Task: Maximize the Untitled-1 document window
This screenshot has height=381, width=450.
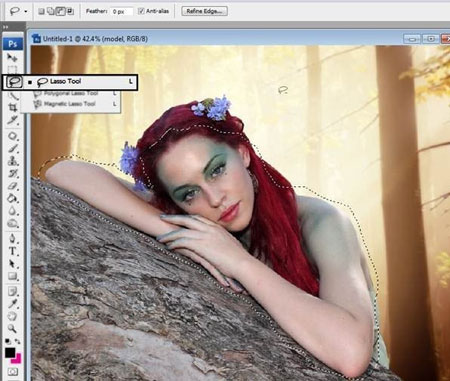Action: tap(430, 39)
